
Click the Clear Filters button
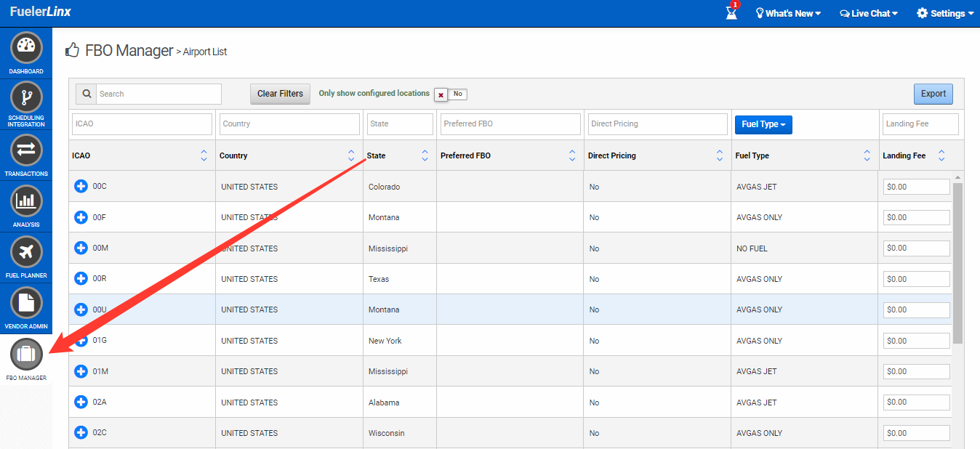280,94
